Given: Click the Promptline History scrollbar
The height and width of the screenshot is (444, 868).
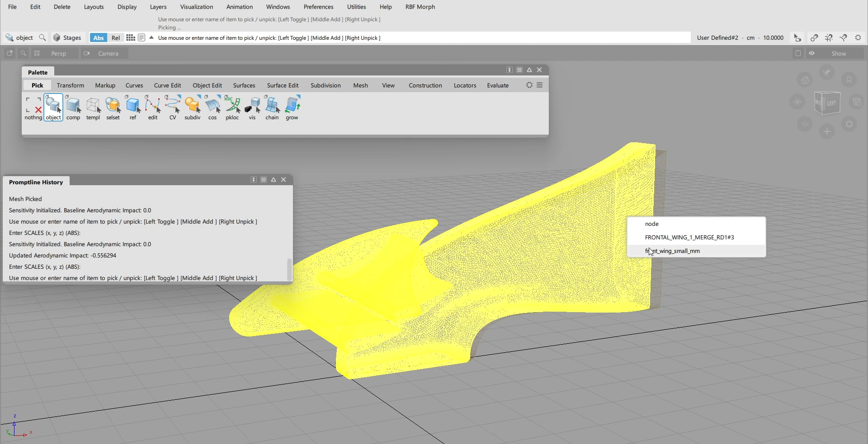Looking at the screenshot, I should [x=289, y=269].
